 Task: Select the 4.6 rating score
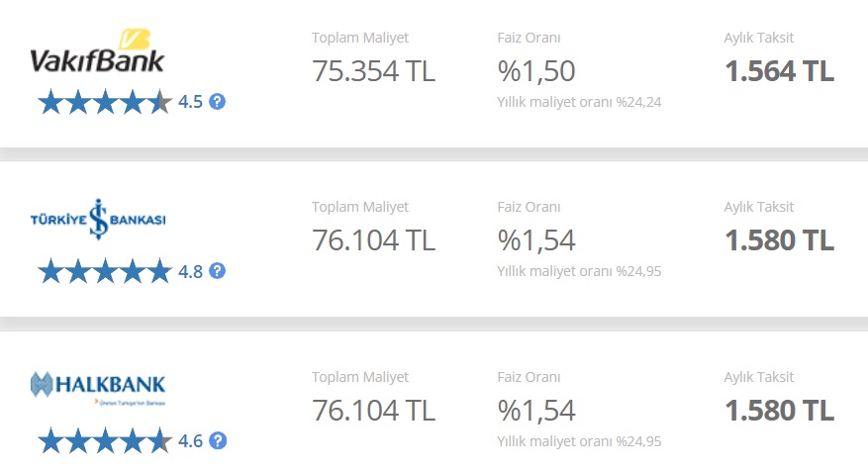coord(190,440)
